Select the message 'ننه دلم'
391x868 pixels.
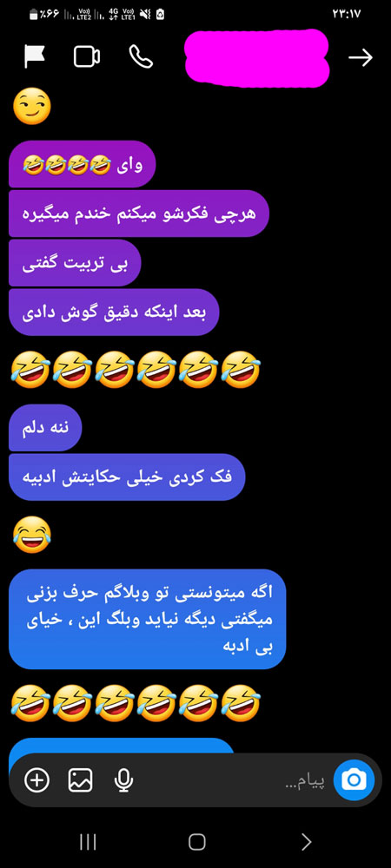pos(45,428)
